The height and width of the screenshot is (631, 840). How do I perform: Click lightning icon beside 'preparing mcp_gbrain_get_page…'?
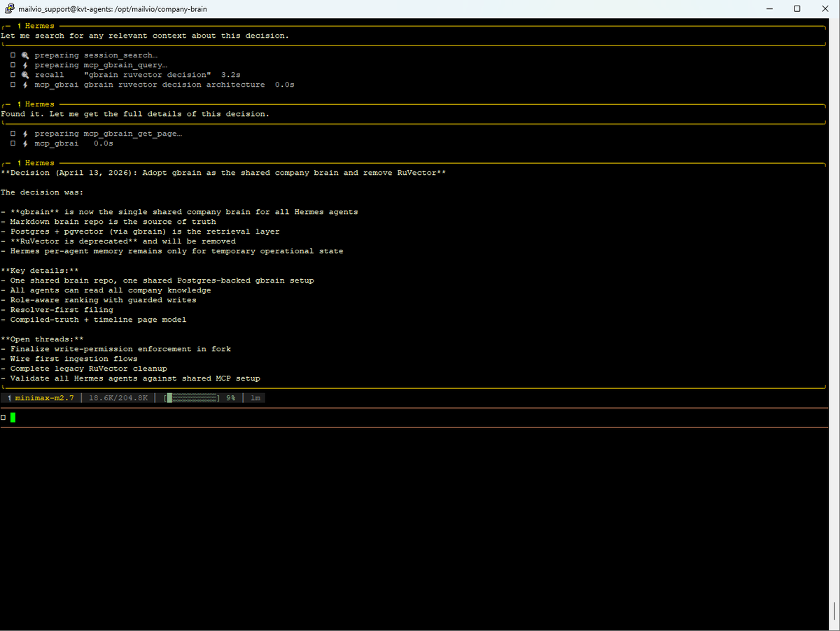click(x=24, y=134)
